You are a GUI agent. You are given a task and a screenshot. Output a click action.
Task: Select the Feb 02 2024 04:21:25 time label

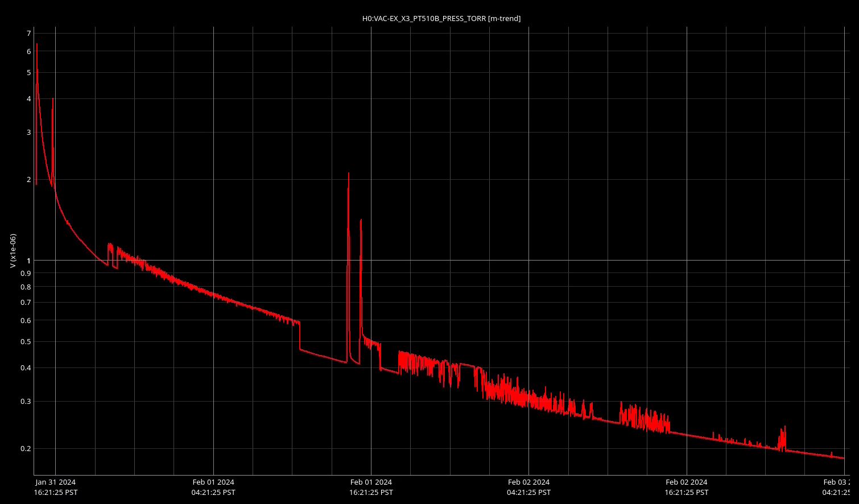[x=528, y=487]
